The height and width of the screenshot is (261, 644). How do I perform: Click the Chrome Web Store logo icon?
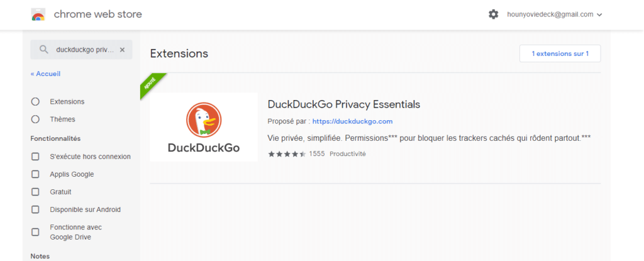coord(38,15)
